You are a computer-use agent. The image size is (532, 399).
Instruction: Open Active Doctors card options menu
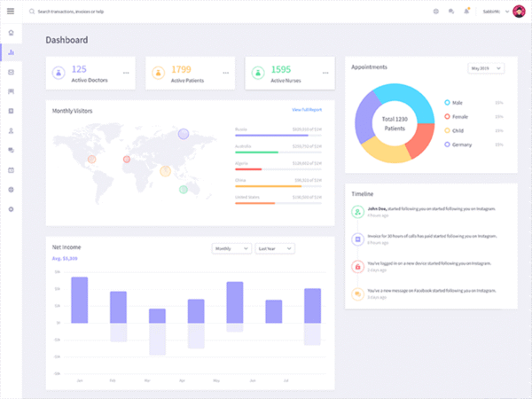(x=126, y=73)
